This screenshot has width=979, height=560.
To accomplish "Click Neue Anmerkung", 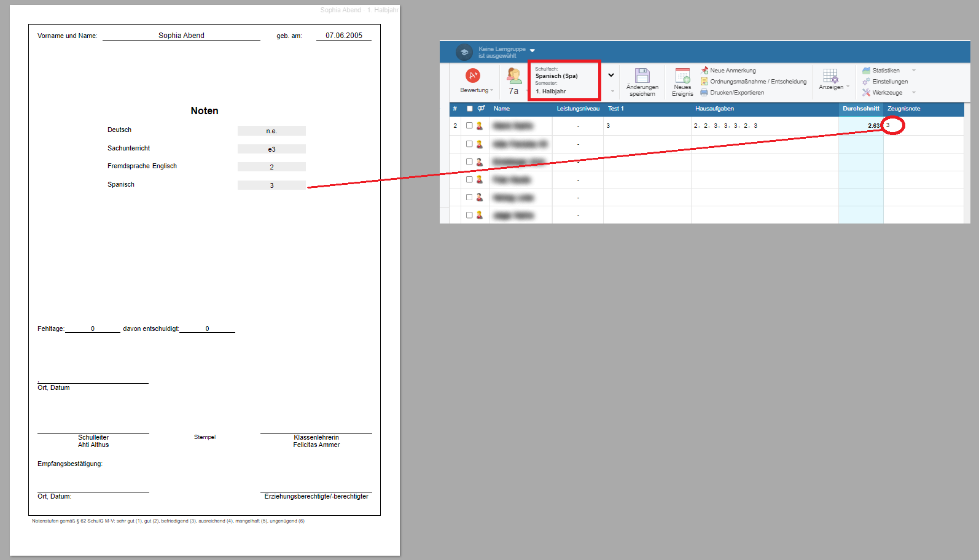I will pos(733,71).
